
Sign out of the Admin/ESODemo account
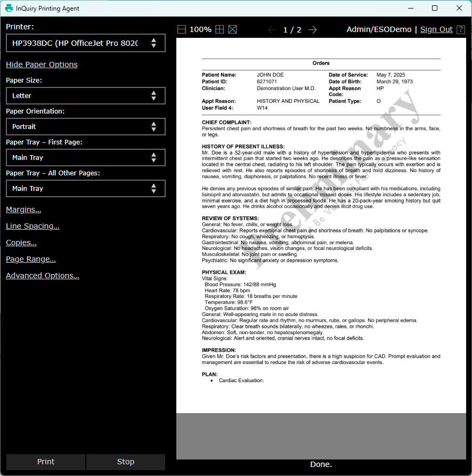[436, 30]
